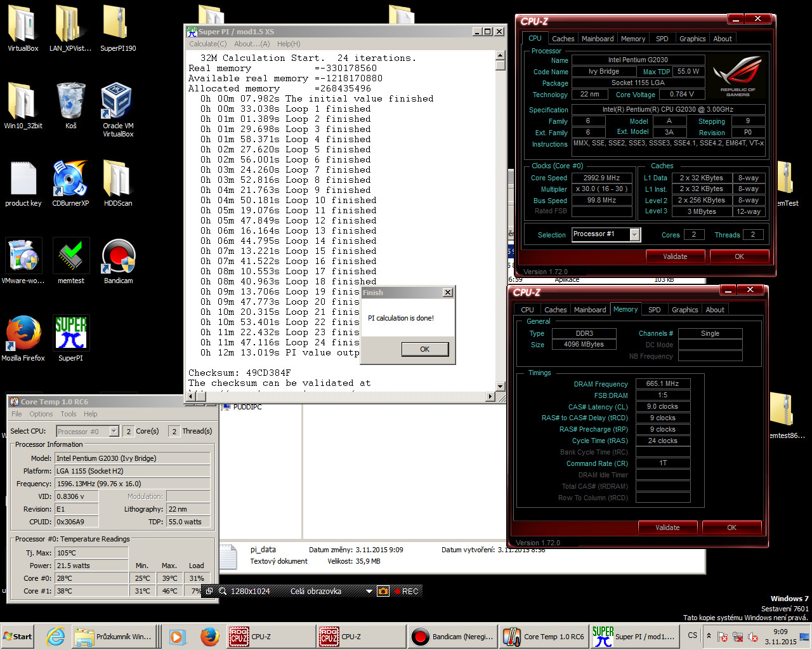Click Validate in top CPU-Z window

tap(675, 256)
